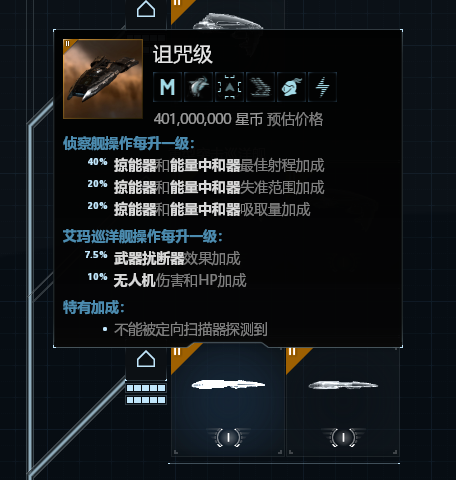
Task: Click the house icon above the tooltip
Action: point(146,9)
